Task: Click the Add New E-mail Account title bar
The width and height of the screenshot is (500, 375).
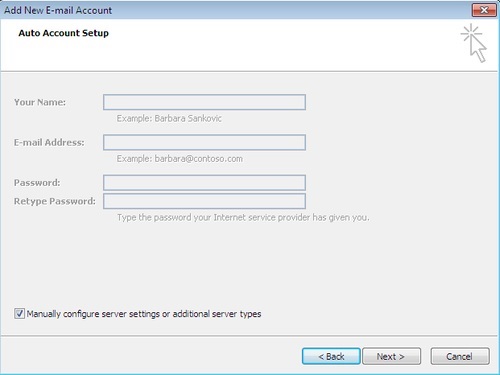Action: 233,10
